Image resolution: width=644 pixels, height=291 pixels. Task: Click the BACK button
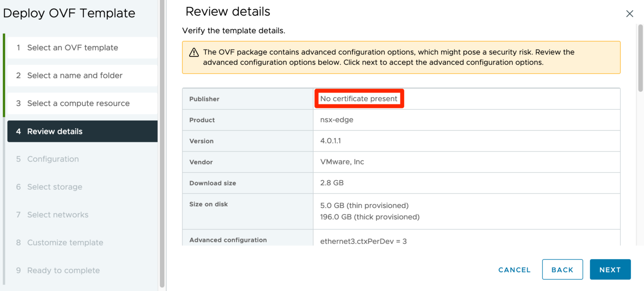562,269
